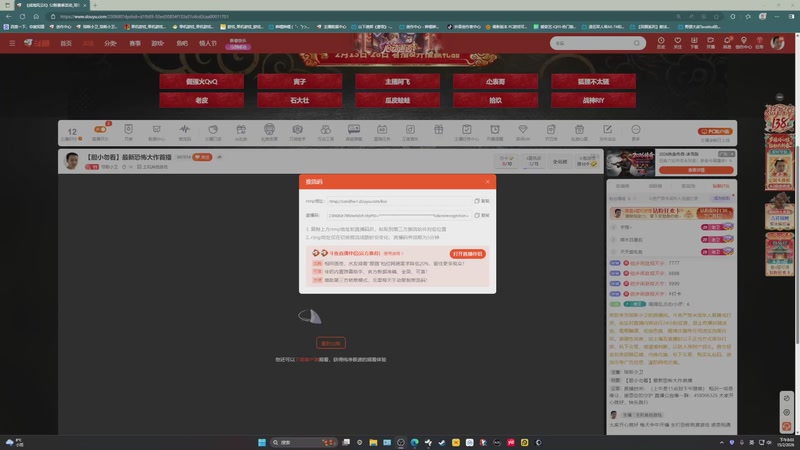Viewport: 800px width, 450px height.
Task: Click the 钻粉狂欢卡 banner in the chat panel
Action: [671, 213]
